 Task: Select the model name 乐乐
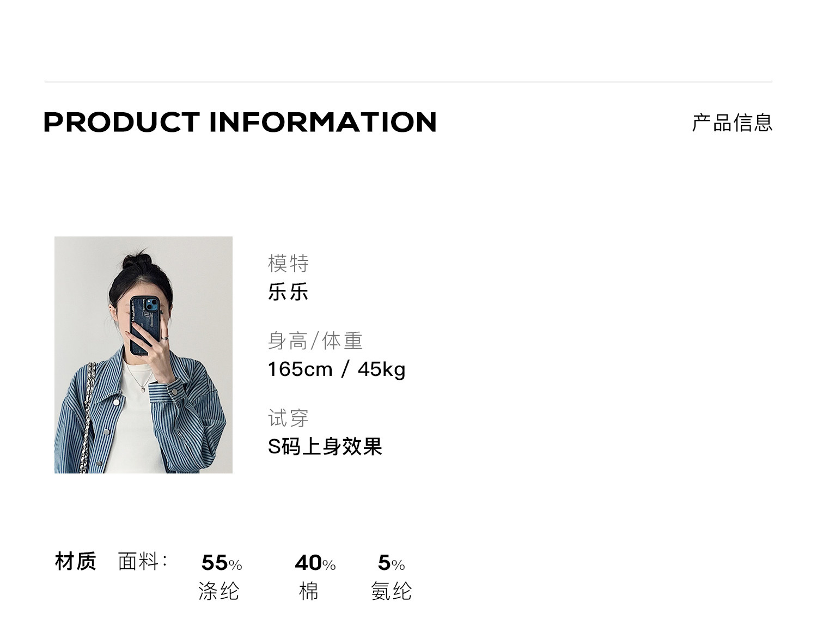(288, 292)
